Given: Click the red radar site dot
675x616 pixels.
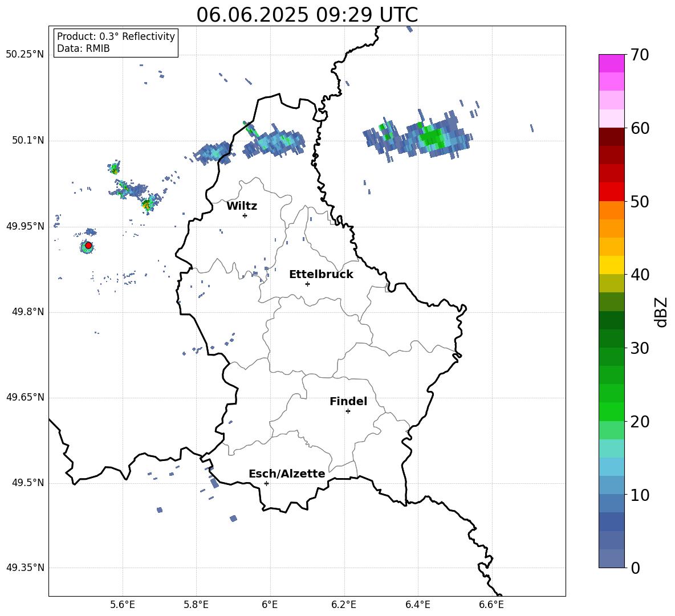Looking at the screenshot, I should 88,245.
